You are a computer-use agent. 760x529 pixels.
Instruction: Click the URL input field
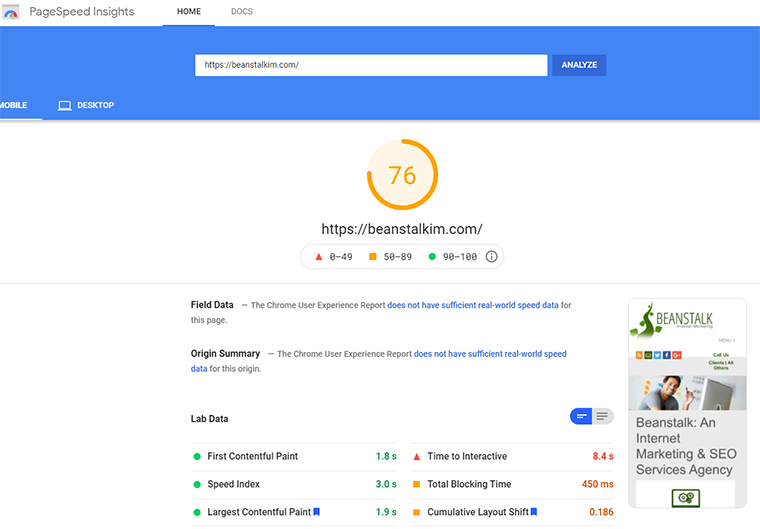[371, 65]
